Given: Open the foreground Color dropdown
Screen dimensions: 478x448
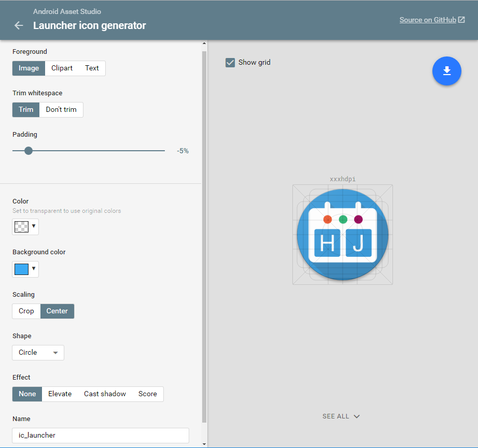Looking at the screenshot, I should point(25,226).
